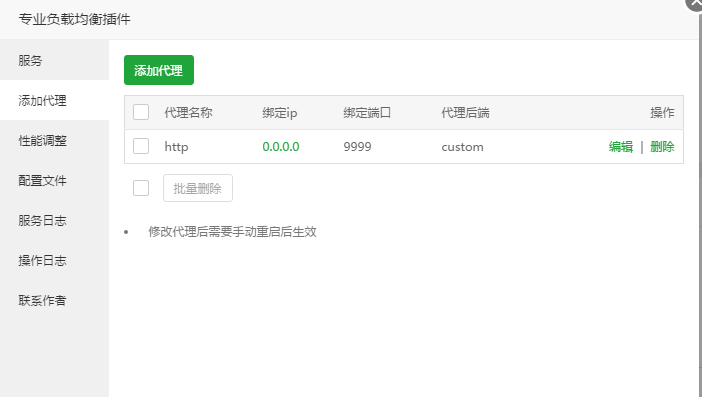Click the 代理名称 column header
Viewport: 702px width, 397px height.
(x=188, y=112)
